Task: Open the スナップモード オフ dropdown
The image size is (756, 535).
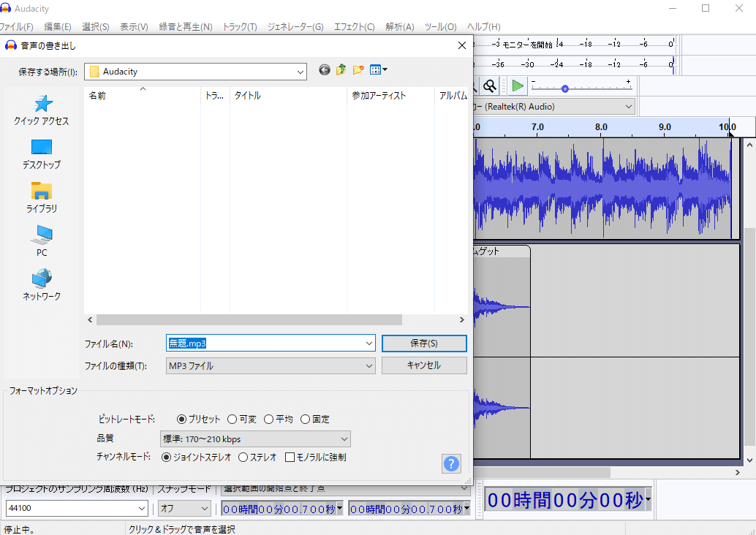Action: pos(185,508)
